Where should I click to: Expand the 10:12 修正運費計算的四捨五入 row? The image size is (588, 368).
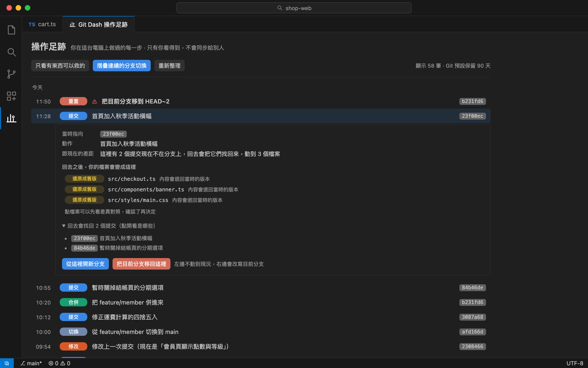tap(261, 317)
